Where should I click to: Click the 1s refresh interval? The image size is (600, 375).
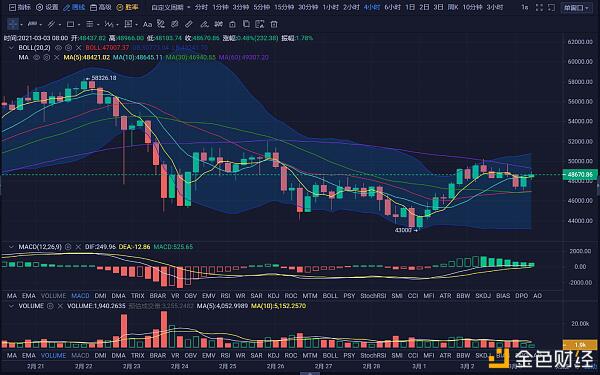(525, 7)
